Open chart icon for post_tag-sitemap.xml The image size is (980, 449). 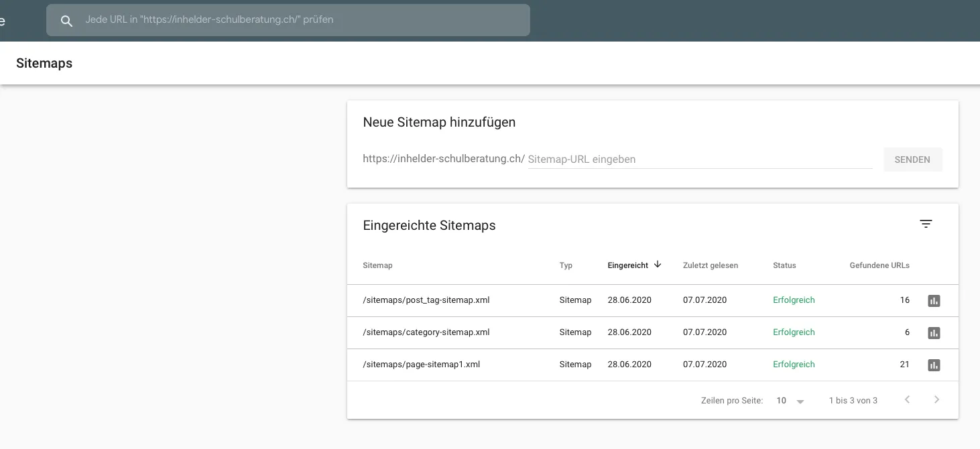[934, 301]
